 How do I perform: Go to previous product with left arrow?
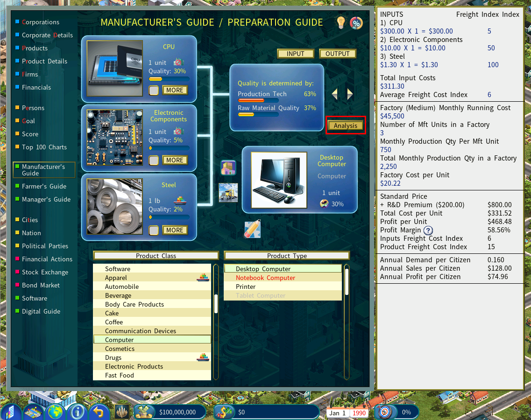334,94
